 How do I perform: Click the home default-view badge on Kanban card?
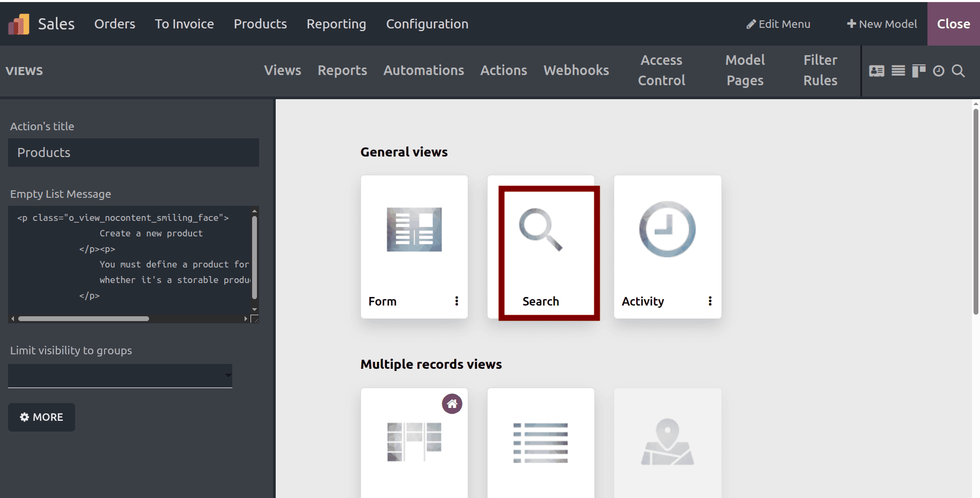pyautogui.click(x=452, y=404)
